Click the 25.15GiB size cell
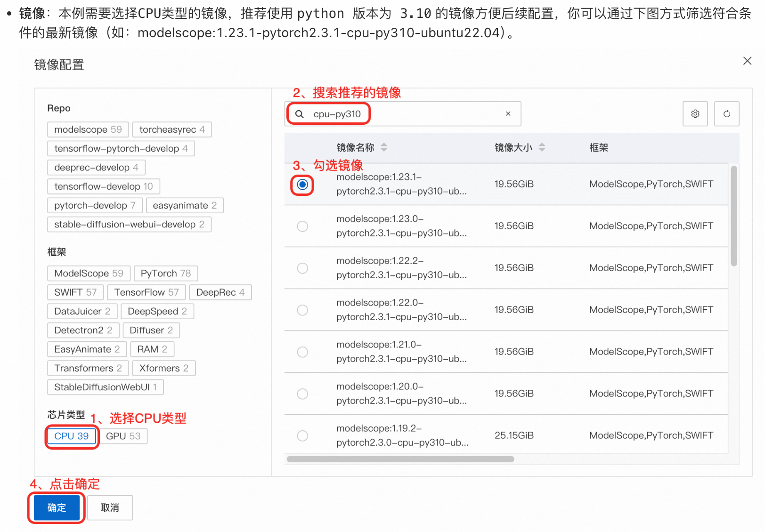The height and width of the screenshot is (532, 765). click(x=514, y=435)
